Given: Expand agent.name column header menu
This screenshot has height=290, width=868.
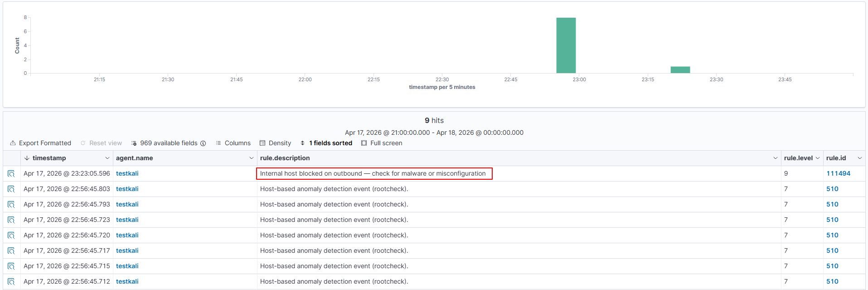Looking at the screenshot, I should tap(251, 158).
